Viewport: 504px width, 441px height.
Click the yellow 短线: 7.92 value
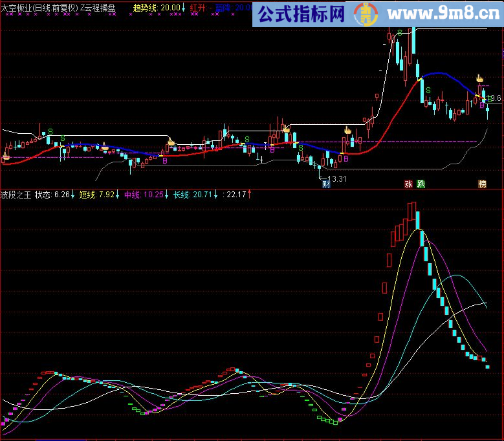pyautogui.click(x=99, y=195)
